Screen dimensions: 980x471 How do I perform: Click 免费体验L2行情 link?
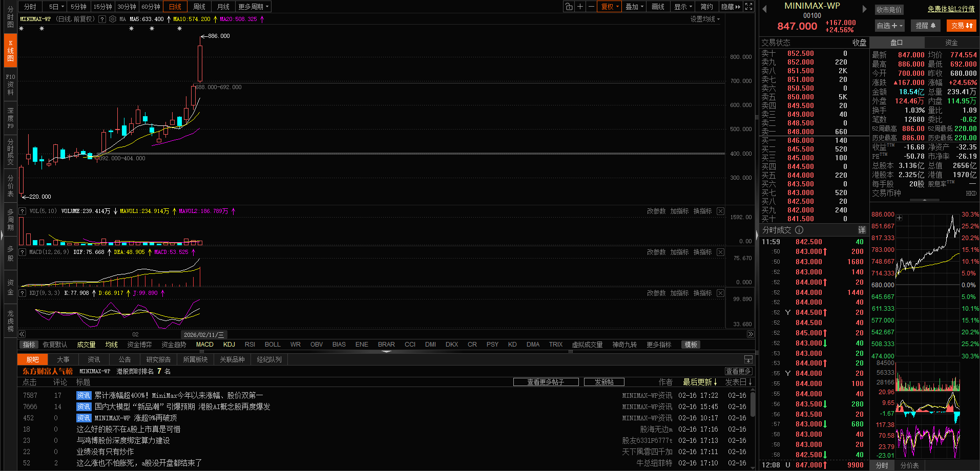click(951, 9)
